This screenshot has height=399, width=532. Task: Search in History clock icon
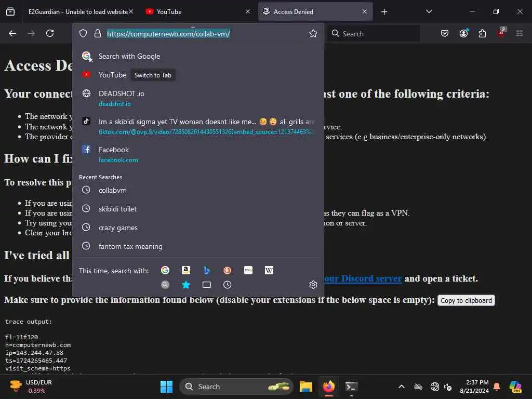[228, 285]
